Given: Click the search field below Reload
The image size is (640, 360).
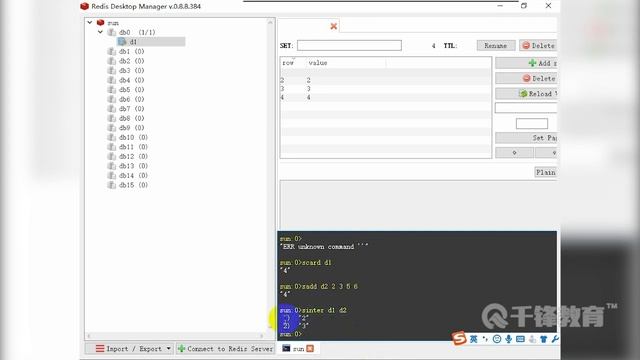Looking at the screenshot, I should 526,108.
